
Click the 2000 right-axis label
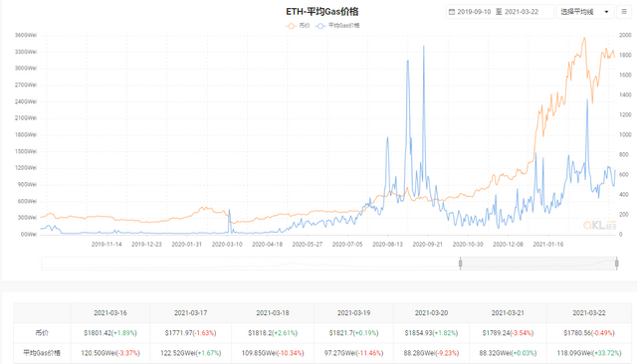625,35
